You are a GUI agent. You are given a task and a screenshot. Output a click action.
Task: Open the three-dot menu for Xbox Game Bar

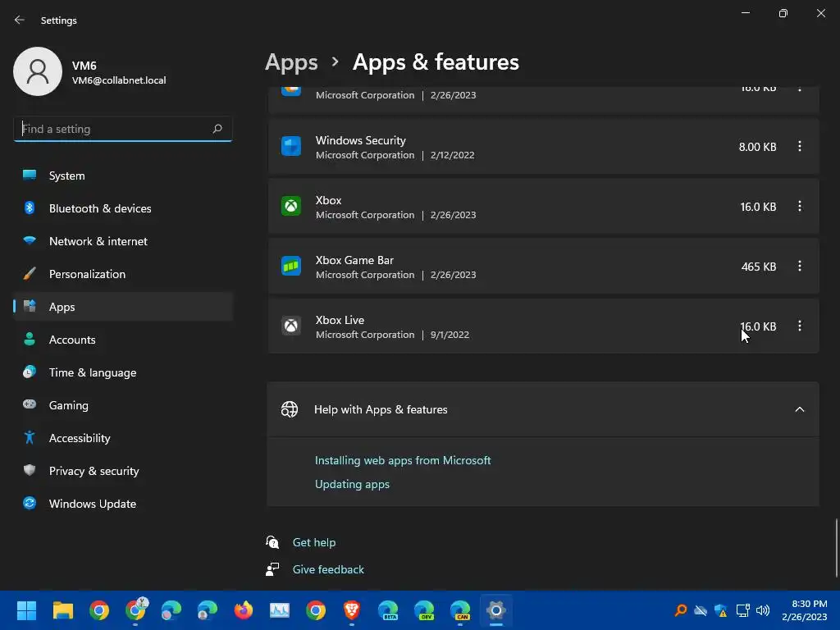[799, 266]
